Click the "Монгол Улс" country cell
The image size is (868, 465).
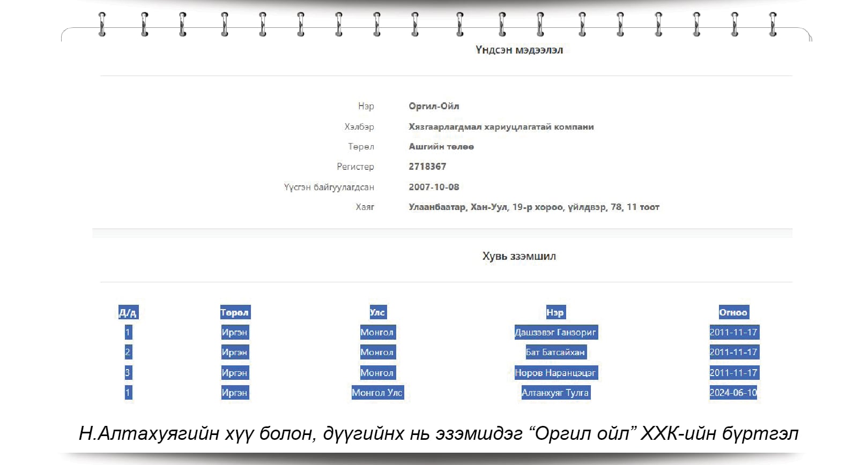click(x=377, y=393)
